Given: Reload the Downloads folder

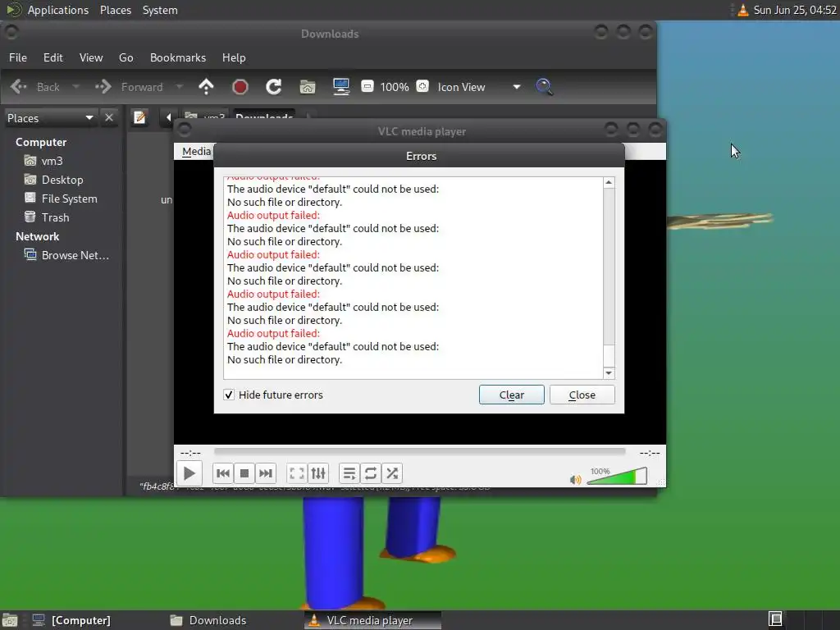Looking at the screenshot, I should coord(274,87).
